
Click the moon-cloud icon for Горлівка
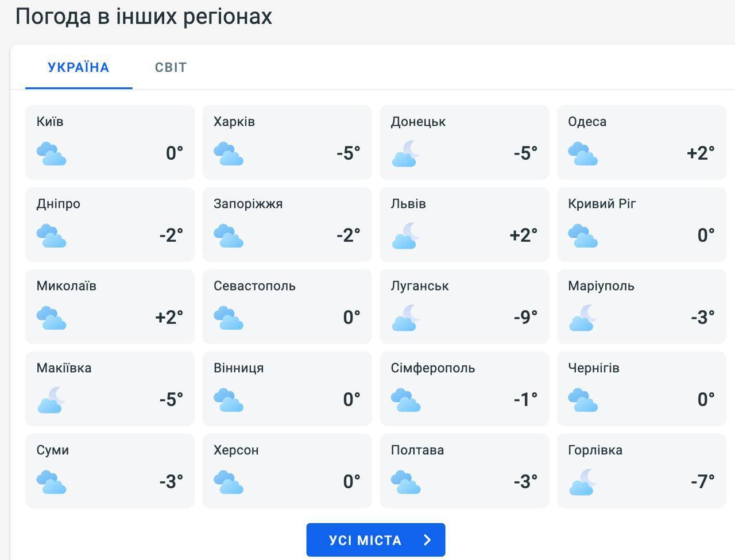[583, 482]
